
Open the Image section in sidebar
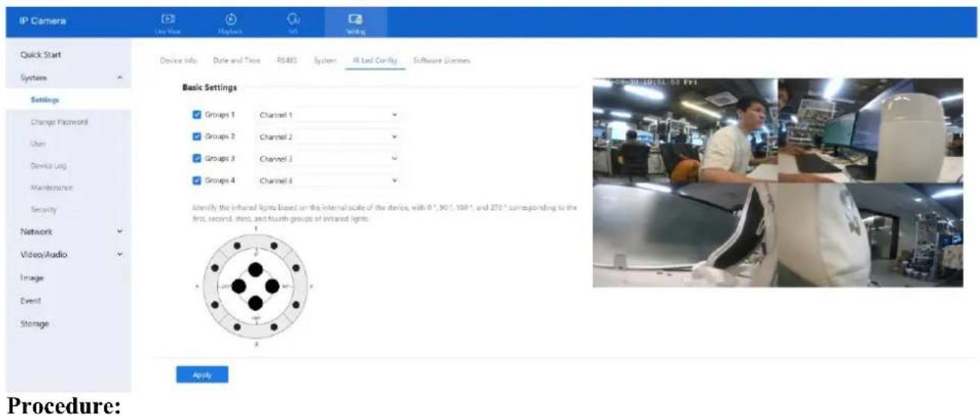coord(32,278)
